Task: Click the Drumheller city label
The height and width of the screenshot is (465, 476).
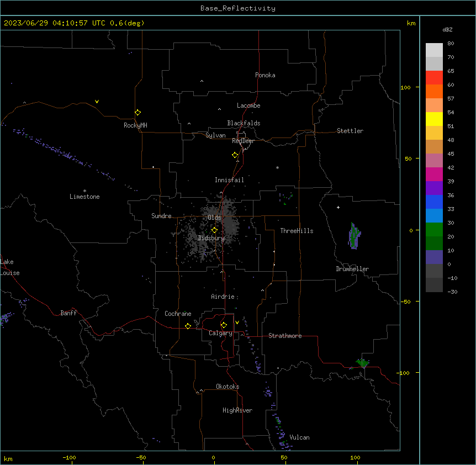Action: click(x=352, y=269)
